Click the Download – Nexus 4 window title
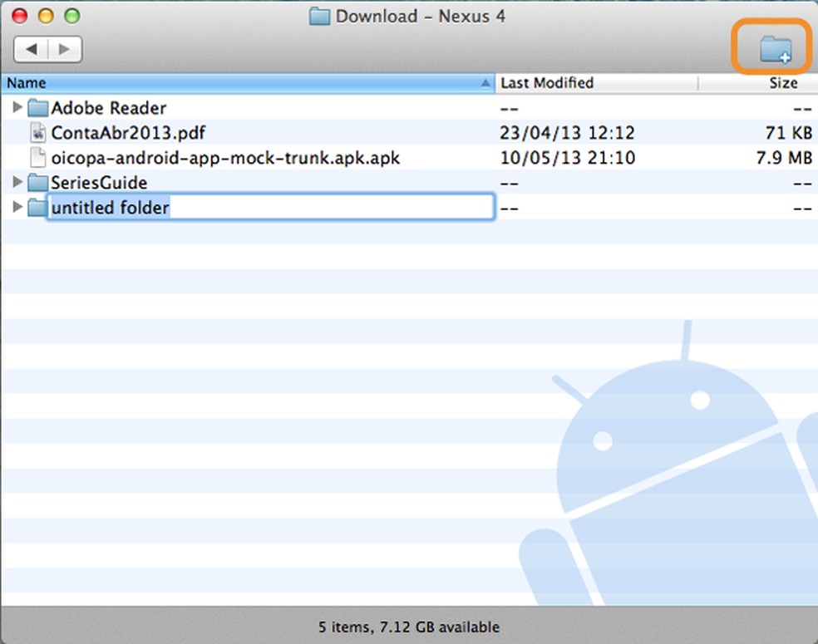Screen dimensions: 818x644 click(x=421, y=17)
